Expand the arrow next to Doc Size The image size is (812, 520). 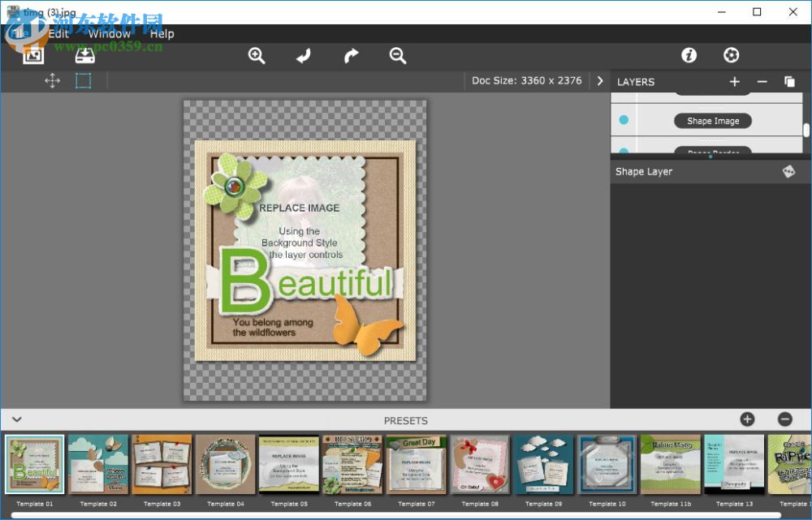click(599, 80)
